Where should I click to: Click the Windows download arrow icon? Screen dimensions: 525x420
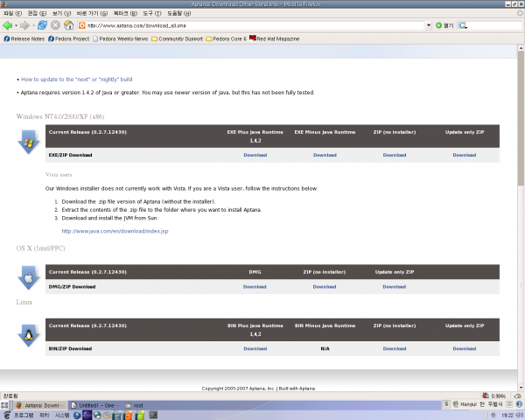pyautogui.click(x=29, y=142)
